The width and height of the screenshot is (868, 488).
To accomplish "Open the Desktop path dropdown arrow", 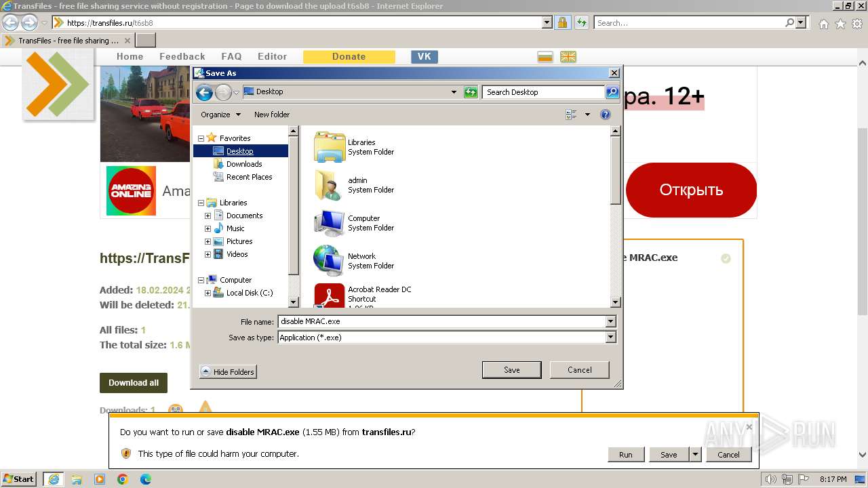I will click(454, 92).
